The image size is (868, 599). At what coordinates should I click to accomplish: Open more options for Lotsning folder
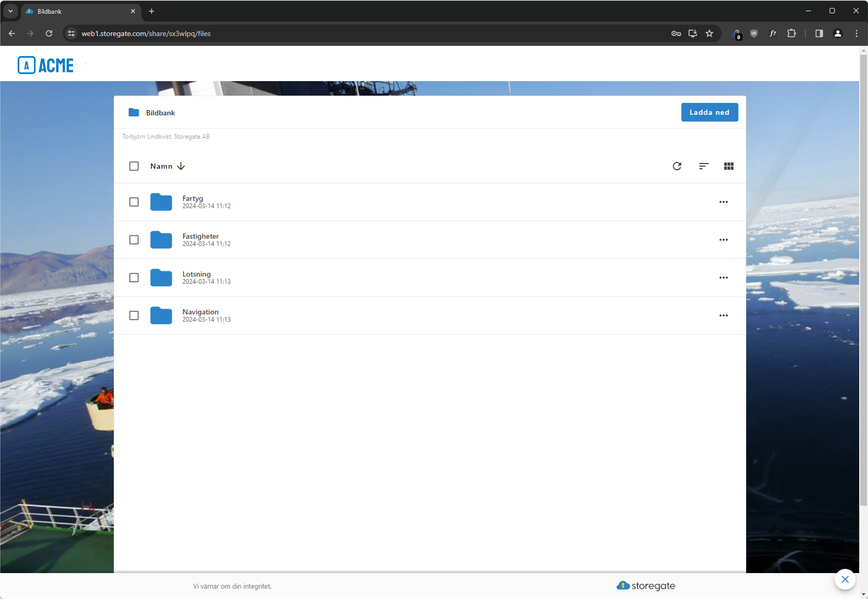(x=723, y=278)
